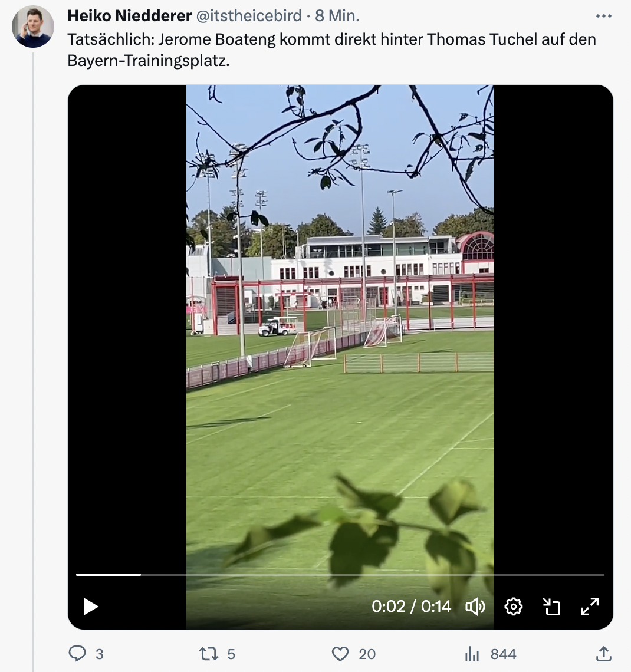Share the tweet using the upload arrow icon
The image size is (631, 672).
(x=603, y=654)
